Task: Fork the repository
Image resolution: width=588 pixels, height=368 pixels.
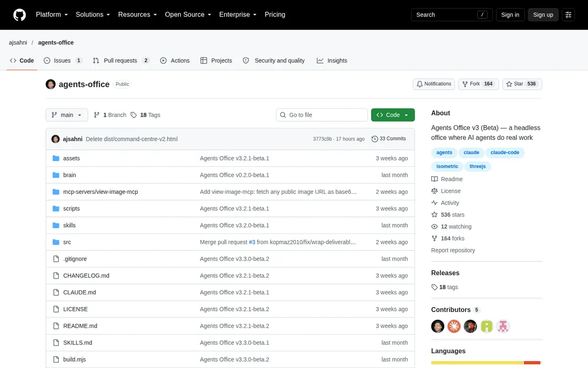Action: (479, 84)
